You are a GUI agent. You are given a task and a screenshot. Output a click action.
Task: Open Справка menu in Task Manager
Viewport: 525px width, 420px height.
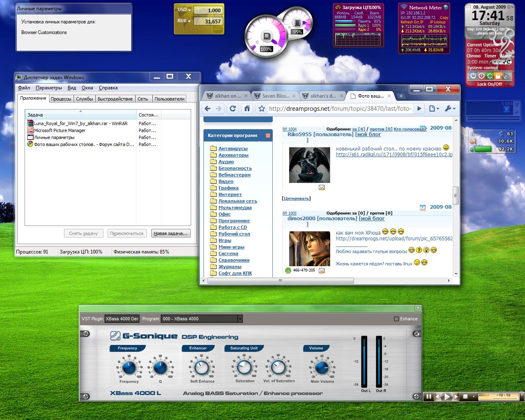(x=108, y=88)
